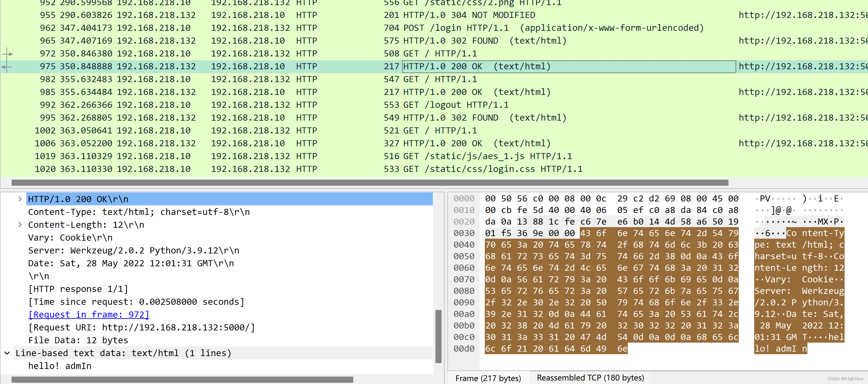The image size is (868, 384).
Task: Click the 'lo! admI n' ASCII text
Action: click(x=780, y=349)
